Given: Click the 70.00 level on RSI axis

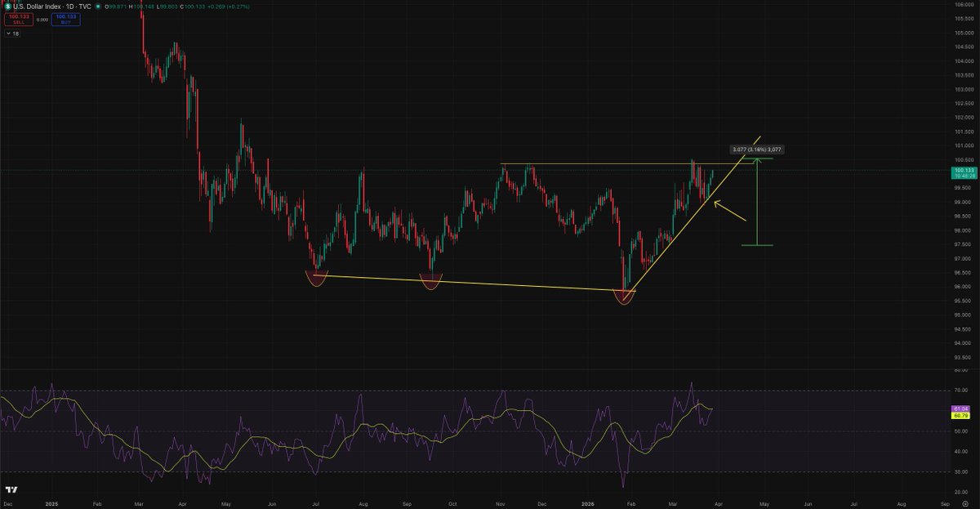Looking at the screenshot, I should [960, 391].
